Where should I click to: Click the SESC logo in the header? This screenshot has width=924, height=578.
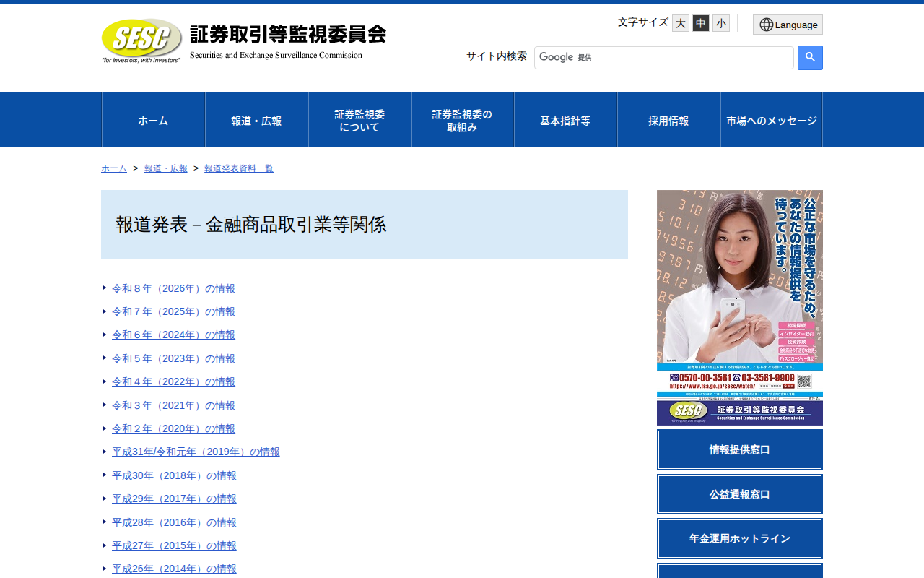tap(141, 39)
